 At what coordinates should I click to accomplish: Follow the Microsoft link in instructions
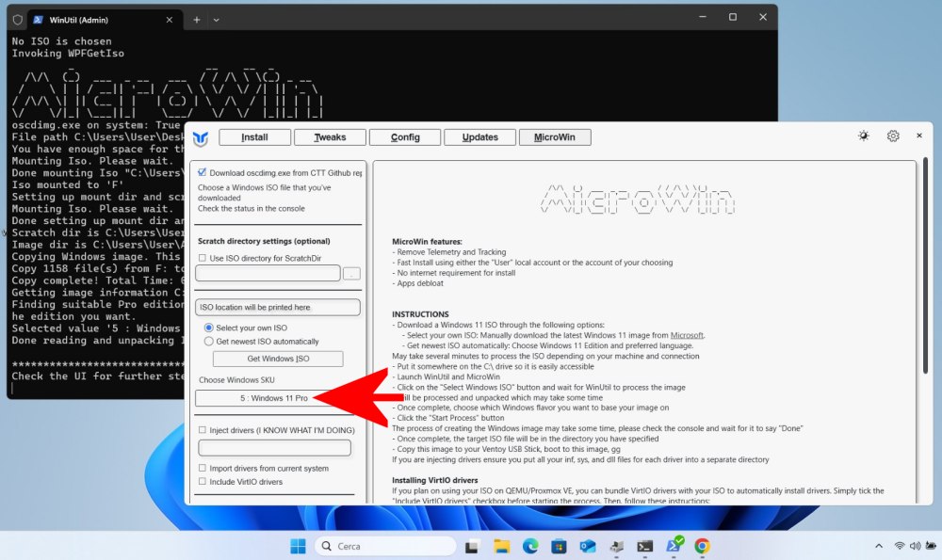[x=687, y=335]
